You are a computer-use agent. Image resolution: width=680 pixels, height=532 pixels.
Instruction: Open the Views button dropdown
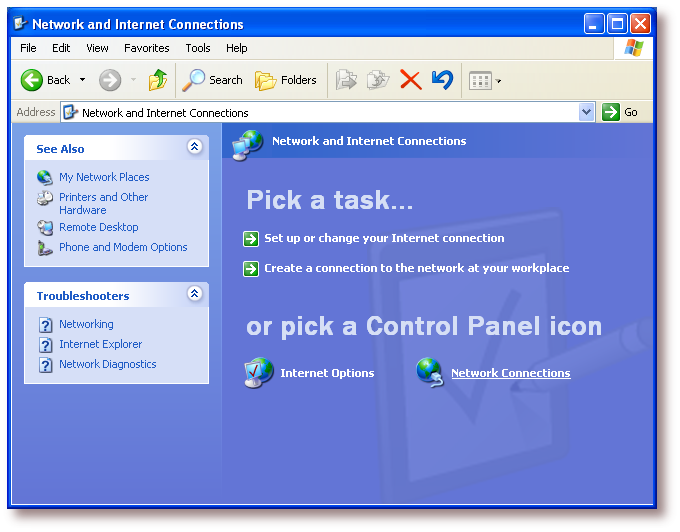pyautogui.click(x=499, y=81)
